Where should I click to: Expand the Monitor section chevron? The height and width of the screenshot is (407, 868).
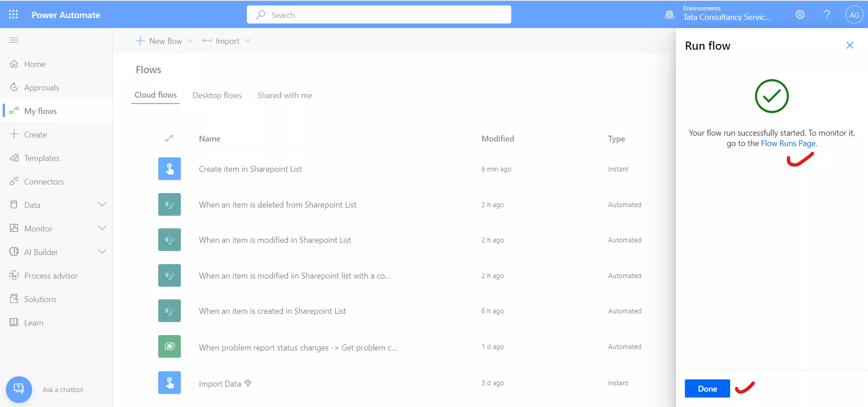[x=102, y=228]
